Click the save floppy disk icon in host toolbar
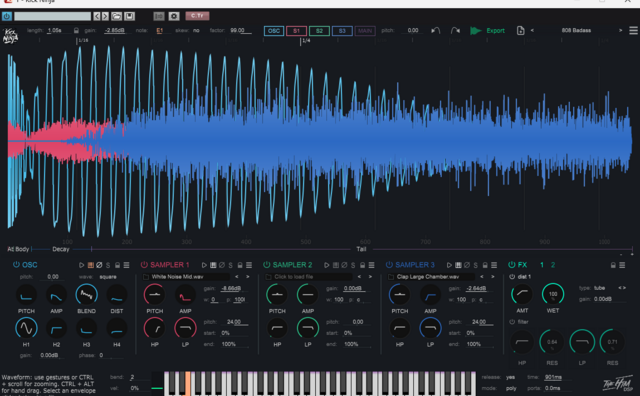Viewport: 640px width, 396px height. [x=129, y=16]
